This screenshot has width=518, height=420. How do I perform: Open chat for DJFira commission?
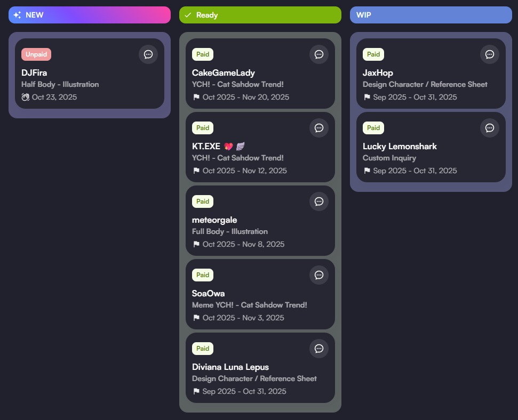point(148,54)
